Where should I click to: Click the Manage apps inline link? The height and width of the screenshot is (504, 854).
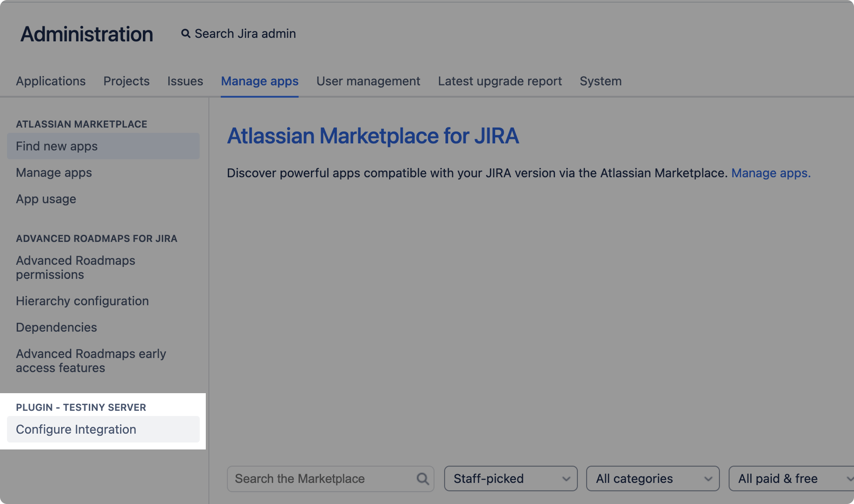(770, 173)
